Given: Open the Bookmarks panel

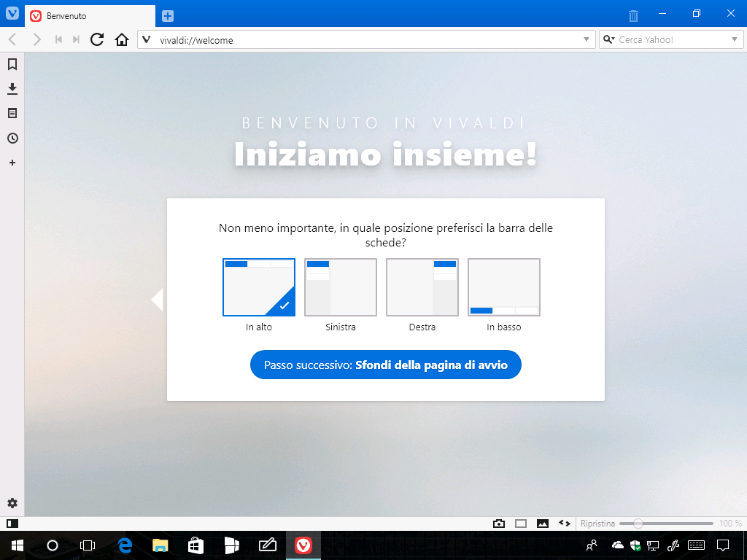Looking at the screenshot, I should tap(12, 64).
